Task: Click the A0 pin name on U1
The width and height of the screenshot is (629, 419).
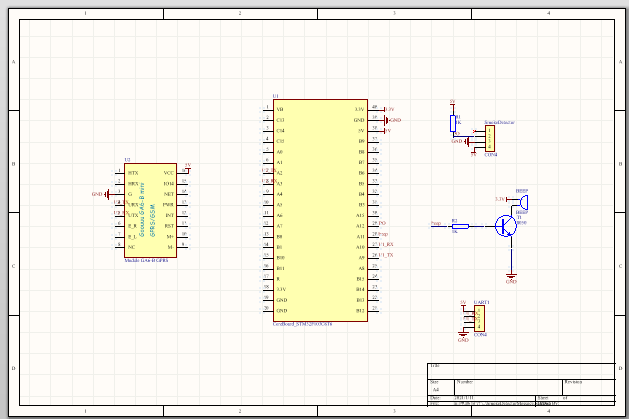Action: click(280, 152)
